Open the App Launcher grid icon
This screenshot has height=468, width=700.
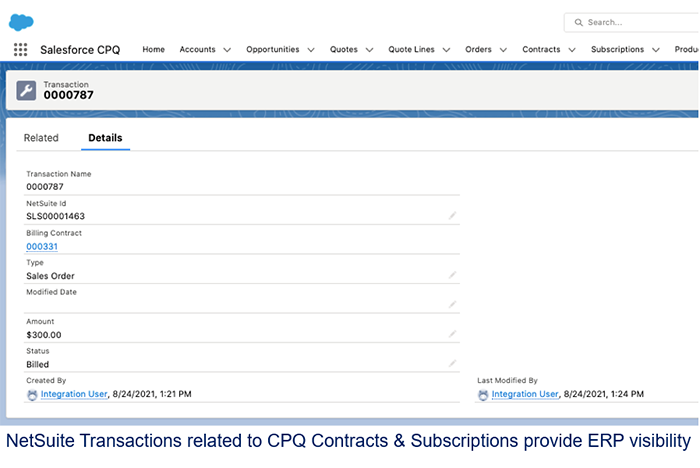point(21,49)
